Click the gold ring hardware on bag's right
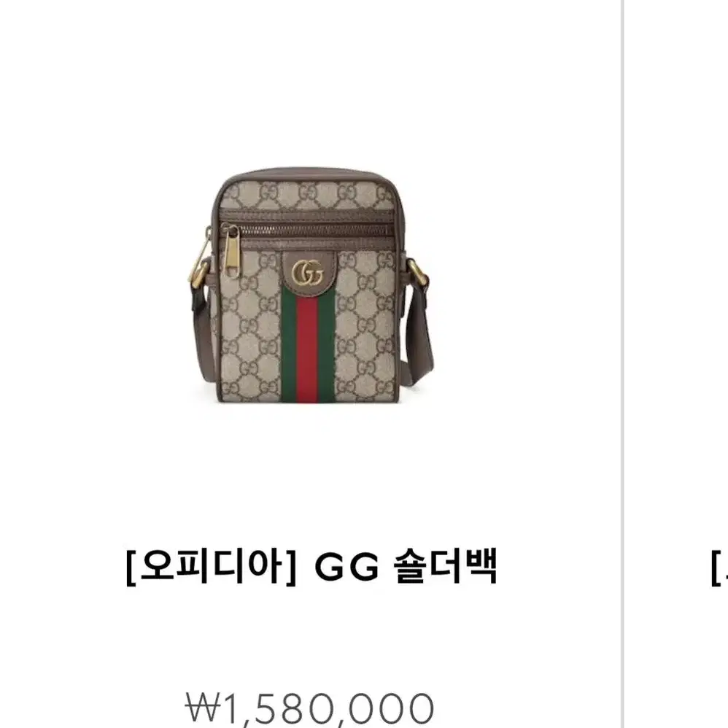 (x=417, y=274)
